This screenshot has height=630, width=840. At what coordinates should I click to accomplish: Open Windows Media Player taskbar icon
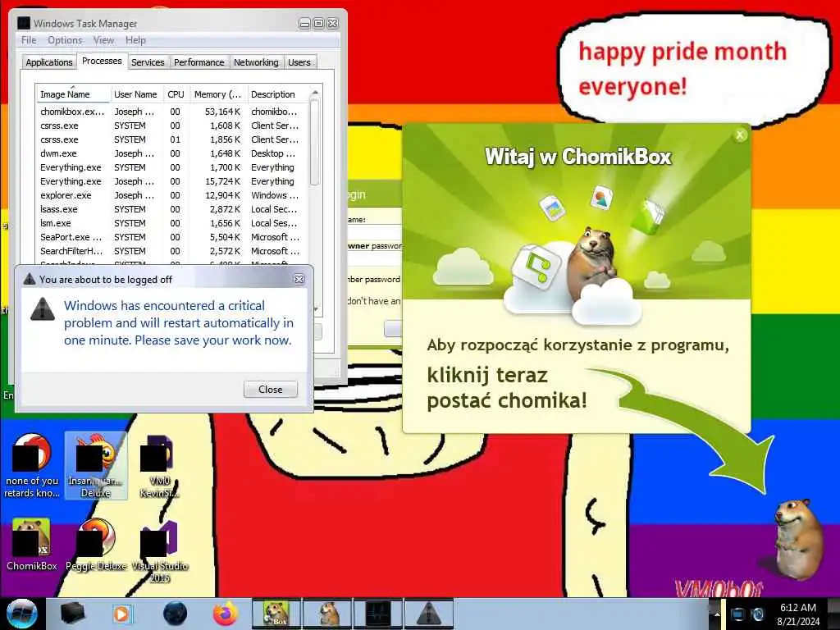click(121, 614)
